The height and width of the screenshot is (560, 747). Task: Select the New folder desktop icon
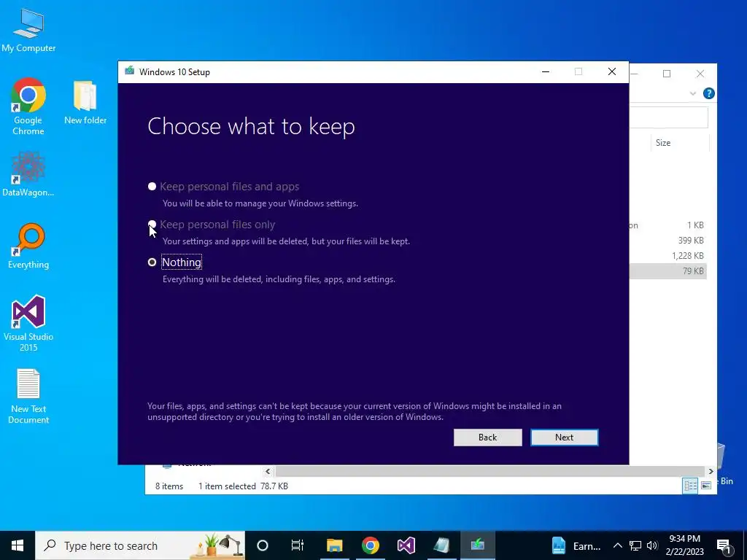[x=85, y=103]
